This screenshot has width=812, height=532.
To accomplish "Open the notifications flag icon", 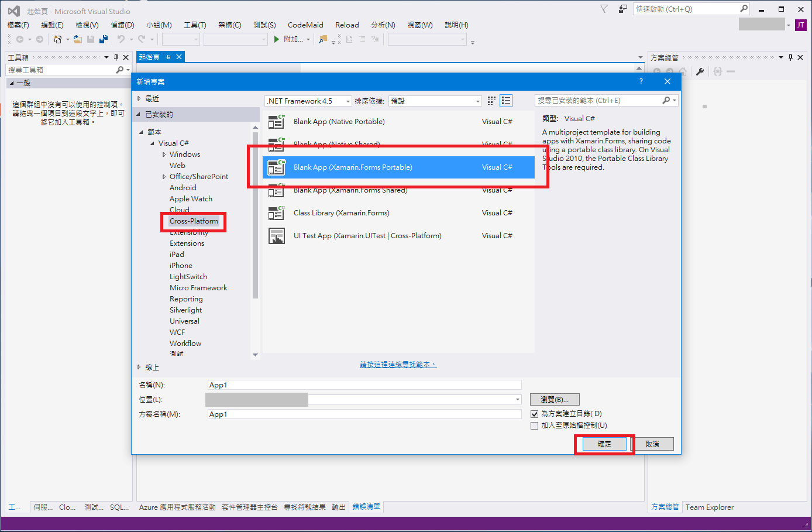I will (x=604, y=9).
